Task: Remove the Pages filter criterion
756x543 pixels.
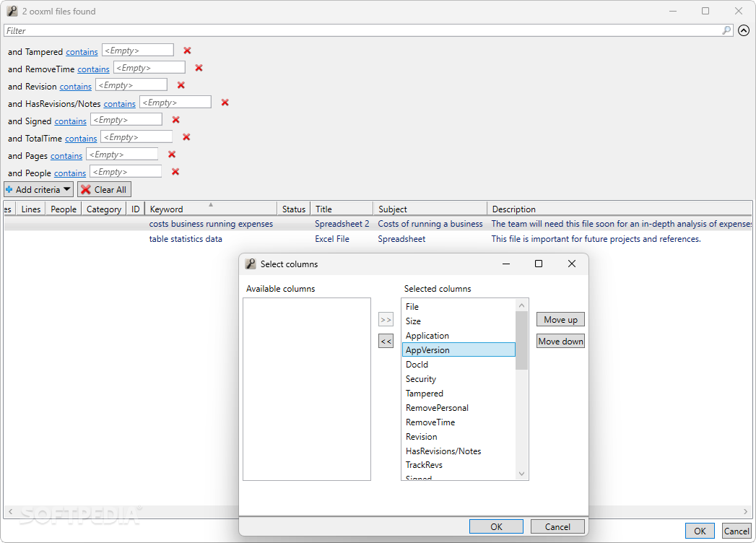Action: 172,155
